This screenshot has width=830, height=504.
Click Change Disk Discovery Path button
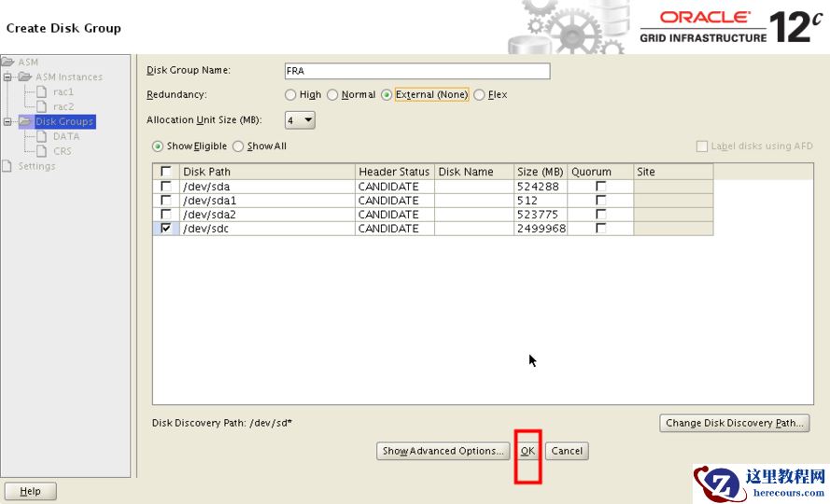coord(735,423)
